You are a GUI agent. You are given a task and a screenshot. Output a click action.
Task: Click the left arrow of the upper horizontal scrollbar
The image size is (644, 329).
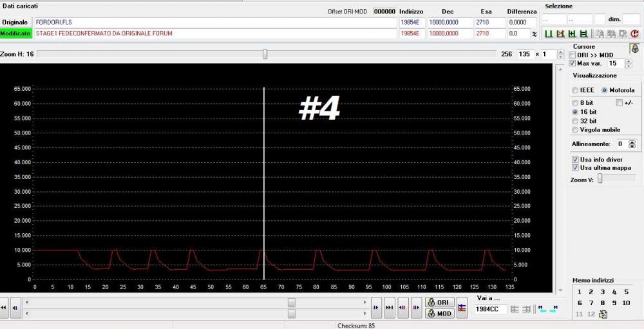click(26, 303)
